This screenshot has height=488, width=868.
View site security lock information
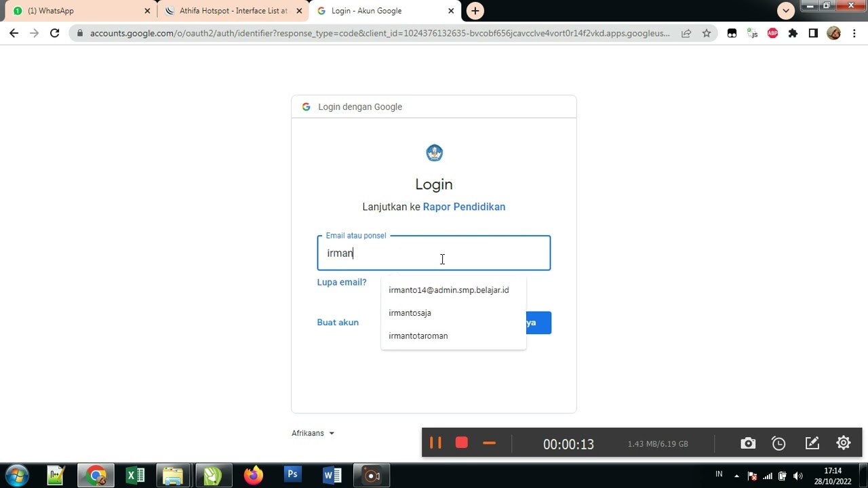point(80,33)
